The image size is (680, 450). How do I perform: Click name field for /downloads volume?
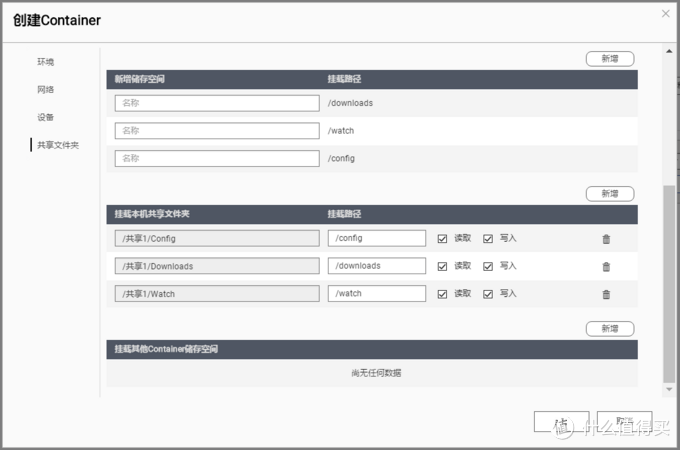(217, 103)
